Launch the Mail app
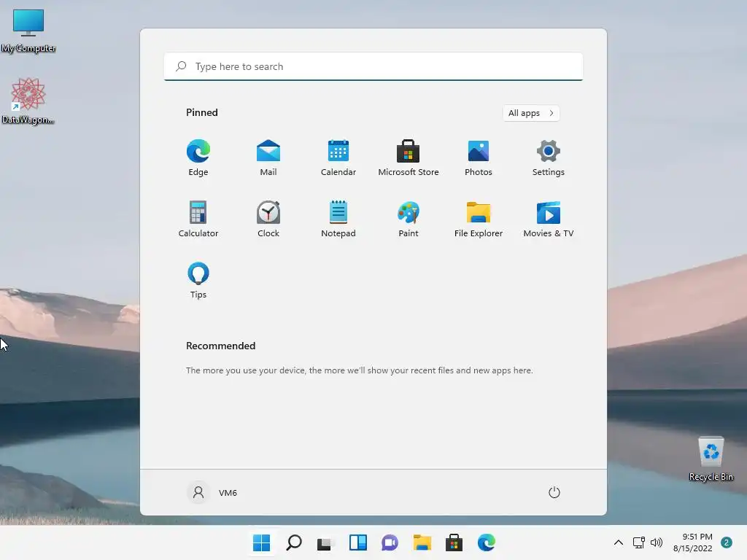747x560 pixels. click(268, 157)
